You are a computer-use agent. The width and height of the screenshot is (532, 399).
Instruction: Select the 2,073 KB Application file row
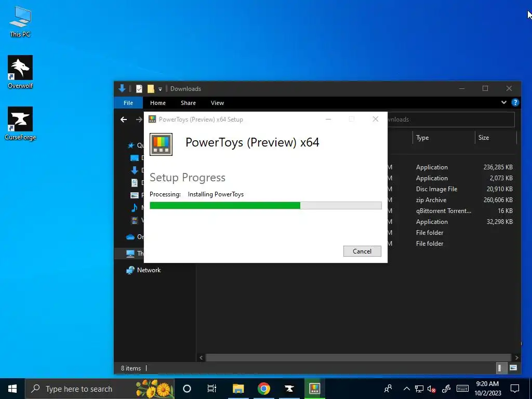tap(451, 178)
